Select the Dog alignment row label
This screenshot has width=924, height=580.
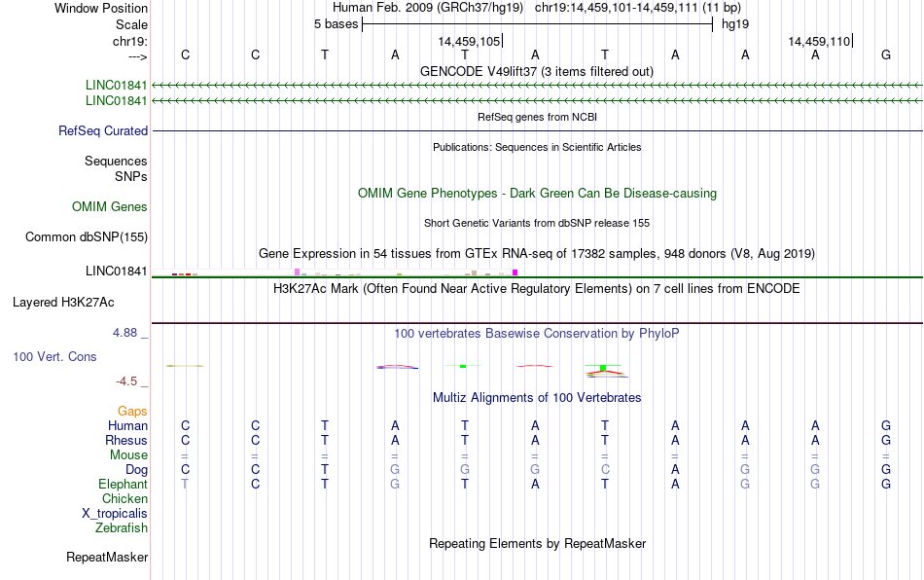click(136, 470)
